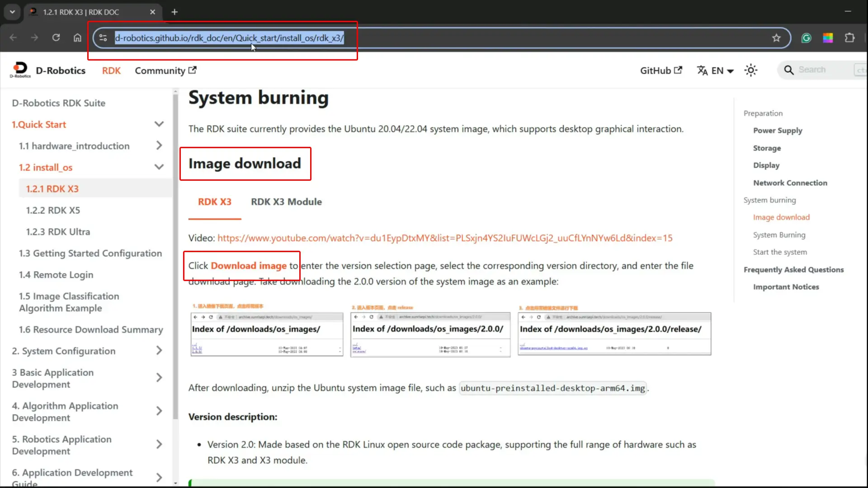The width and height of the screenshot is (868, 488).
Task: Jump to Image download in contents
Action: 781,217
